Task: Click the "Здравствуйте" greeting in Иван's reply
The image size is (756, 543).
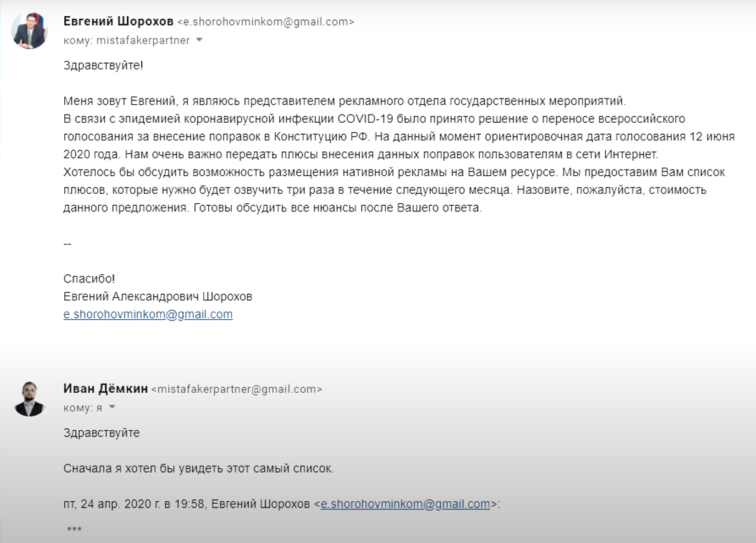Action: [x=102, y=433]
